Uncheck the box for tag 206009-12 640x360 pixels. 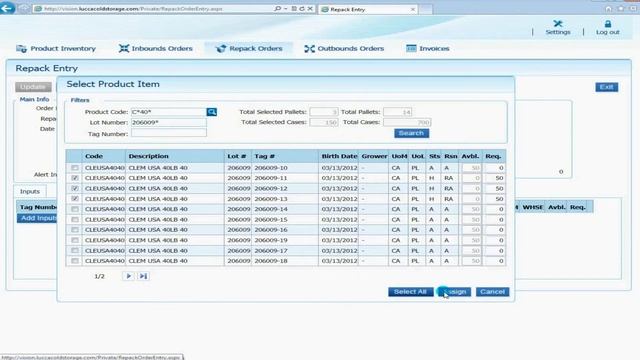(x=75, y=189)
